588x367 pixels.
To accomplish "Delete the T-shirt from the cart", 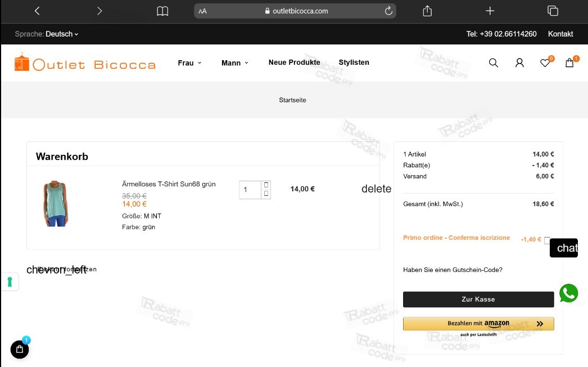I will pyautogui.click(x=376, y=189).
